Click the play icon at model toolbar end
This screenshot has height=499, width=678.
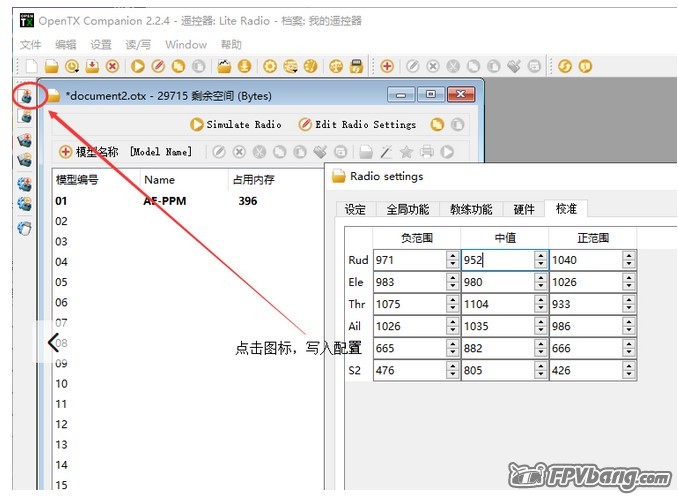(447, 152)
